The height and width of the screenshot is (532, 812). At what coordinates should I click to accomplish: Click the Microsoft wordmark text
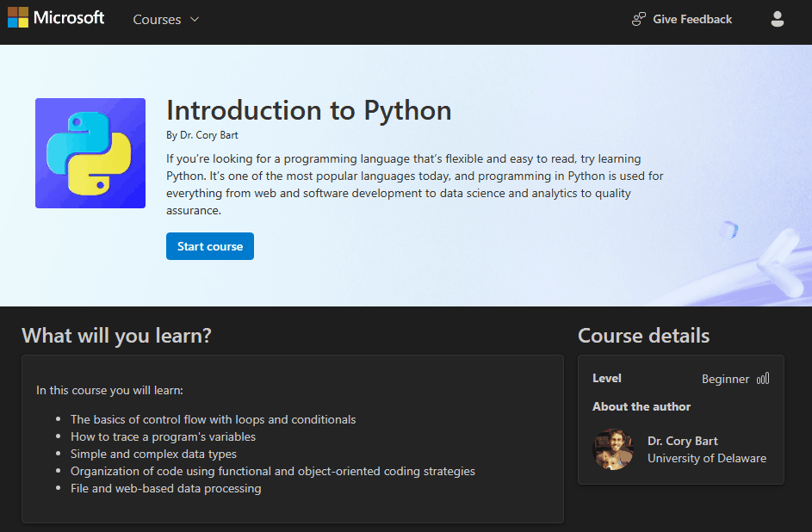point(69,18)
